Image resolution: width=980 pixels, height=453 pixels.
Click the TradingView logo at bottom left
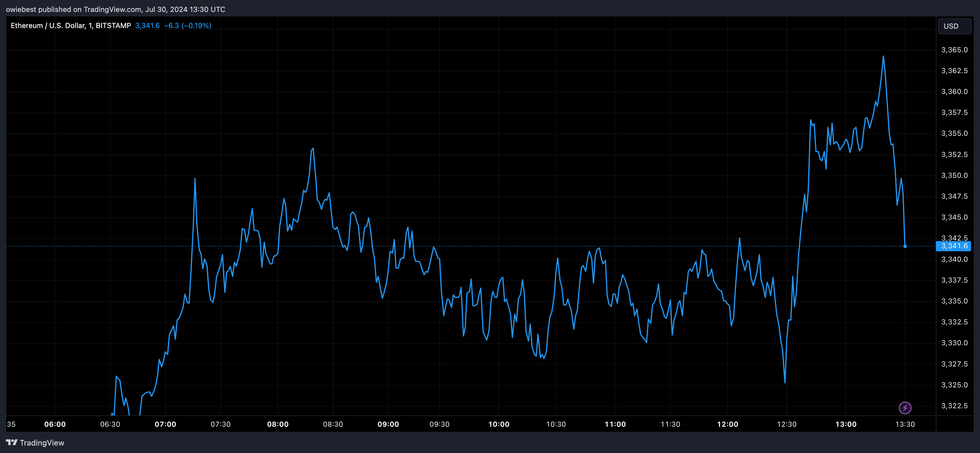tap(35, 443)
